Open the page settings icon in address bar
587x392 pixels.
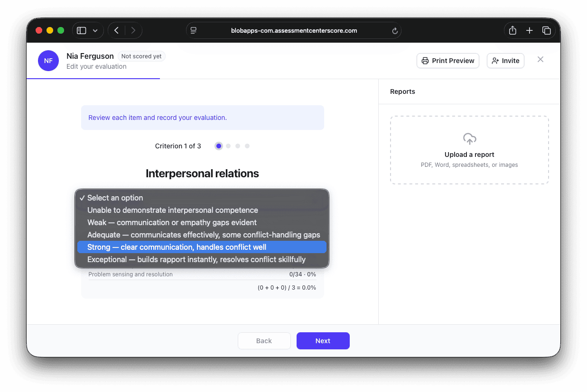(x=194, y=30)
